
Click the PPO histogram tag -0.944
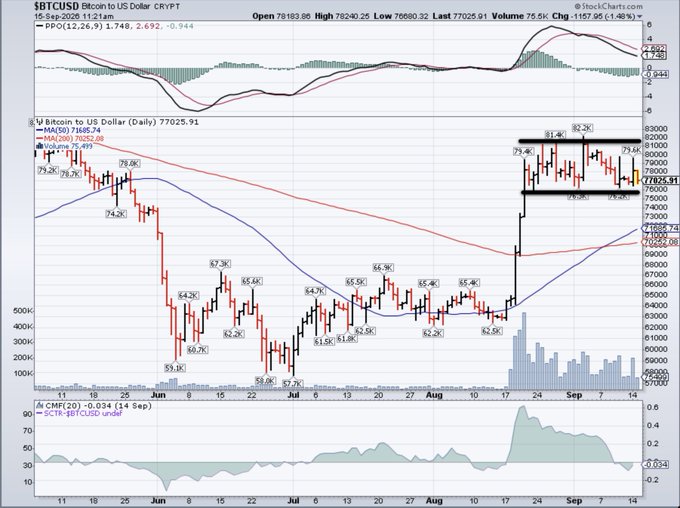click(x=655, y=75)
